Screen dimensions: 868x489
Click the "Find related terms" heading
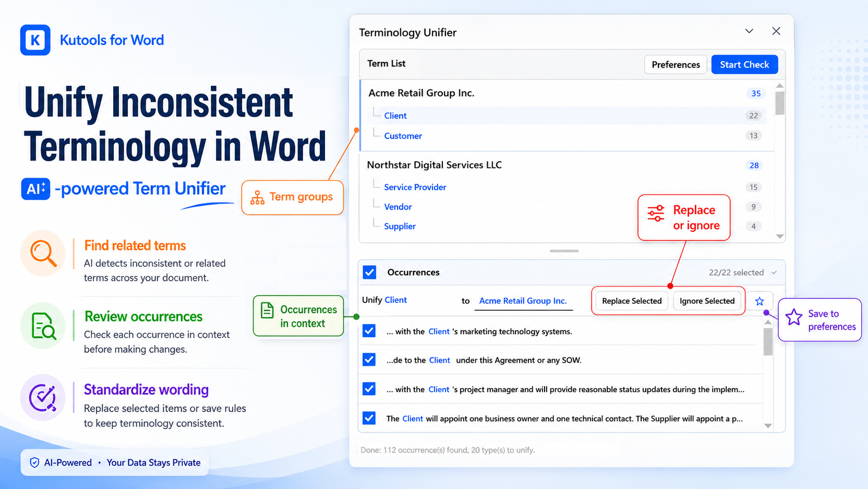tap(135, 245)
